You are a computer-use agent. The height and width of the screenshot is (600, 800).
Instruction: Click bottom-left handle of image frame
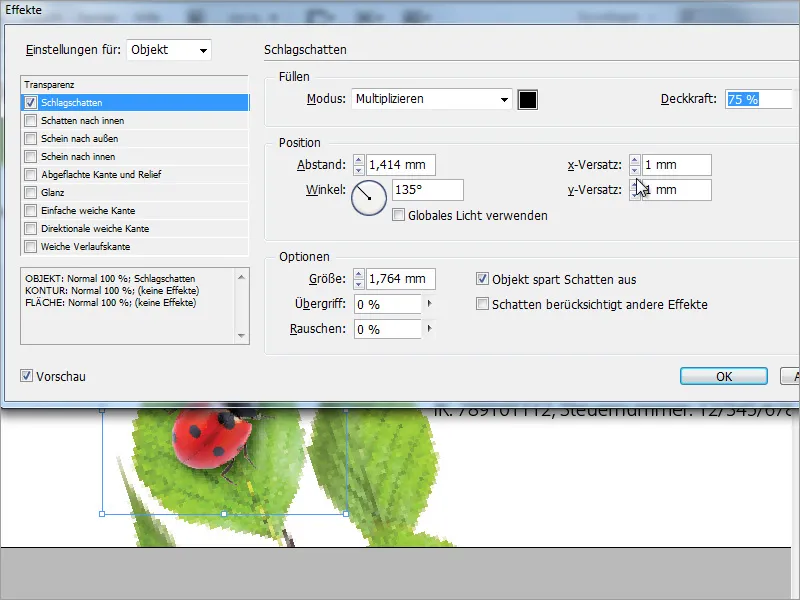click(x=102, y=514)
